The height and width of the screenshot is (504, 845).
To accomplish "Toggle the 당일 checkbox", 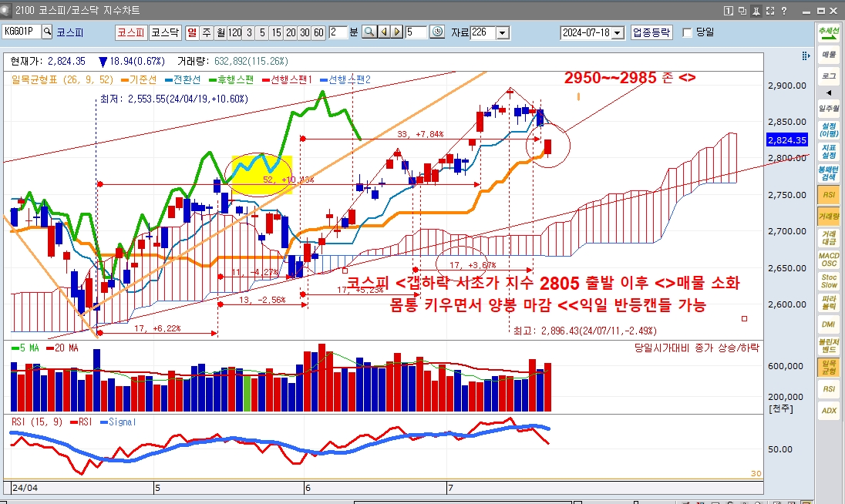I will [x=687, y=32].
